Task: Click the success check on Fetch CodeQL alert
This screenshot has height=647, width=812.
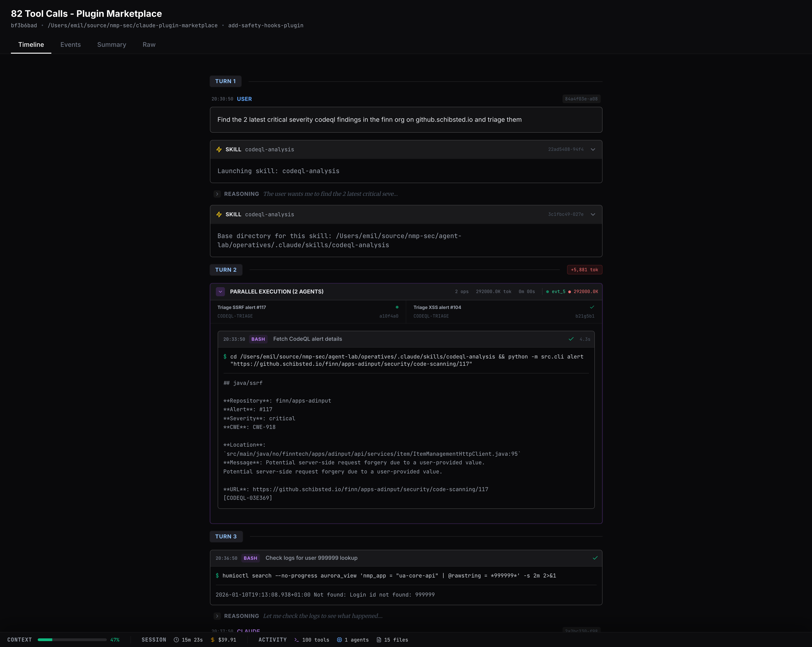Action: point(571,339)
